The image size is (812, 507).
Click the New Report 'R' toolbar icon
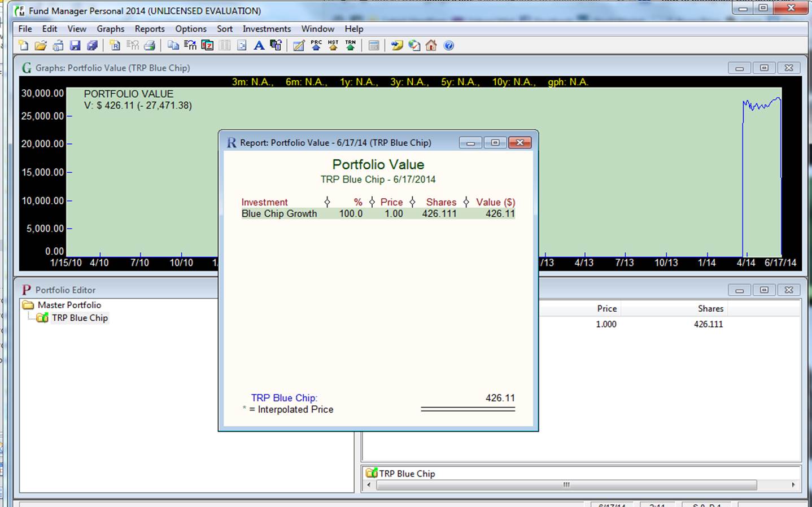[115, 46]
